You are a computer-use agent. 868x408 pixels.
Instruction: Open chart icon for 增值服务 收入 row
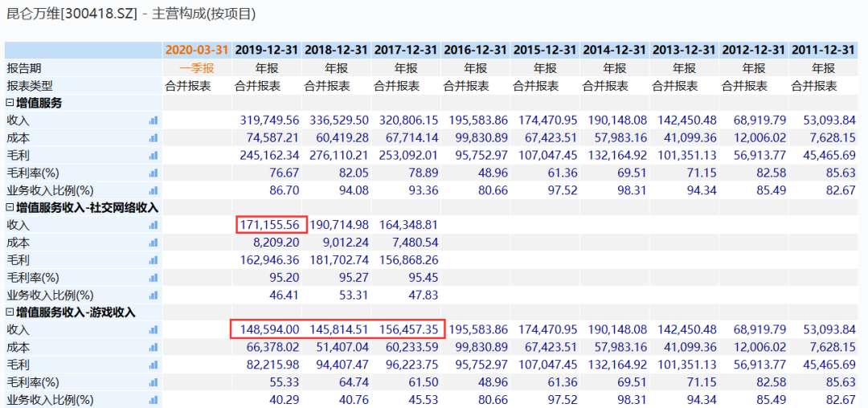(x=154, y=120)
